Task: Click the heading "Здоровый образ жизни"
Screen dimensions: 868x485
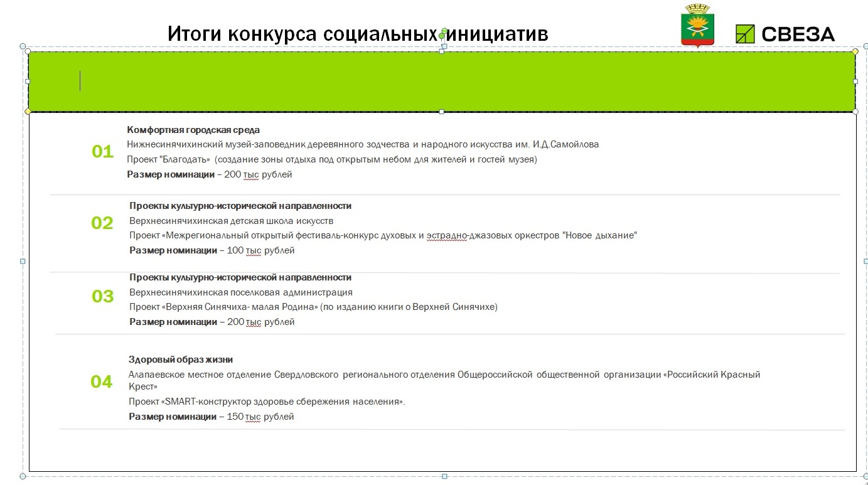Action: (181, 360)
